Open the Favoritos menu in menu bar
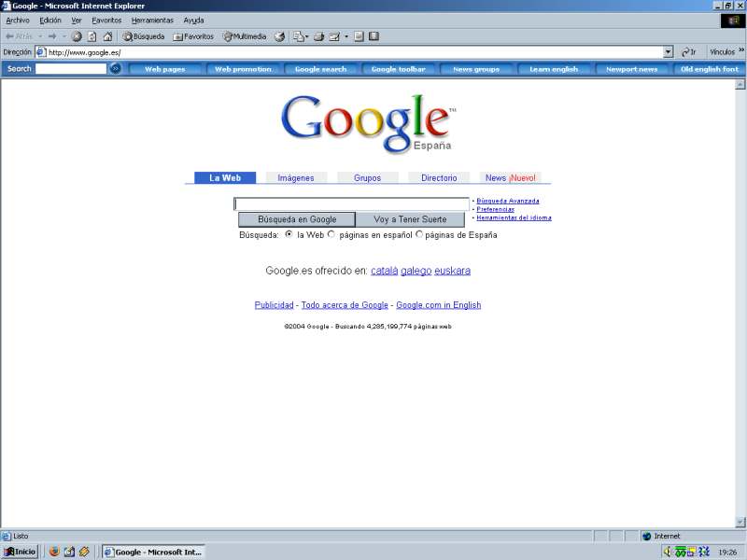This screenshot has height=560, width=747. pos(106,21)
